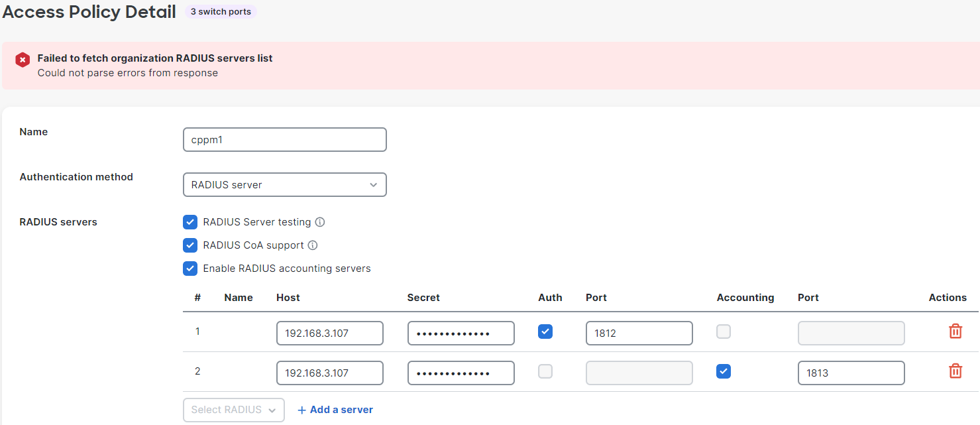Click the 3 switch ports badge
The image size is (980, 425).
tap(220, 11)
